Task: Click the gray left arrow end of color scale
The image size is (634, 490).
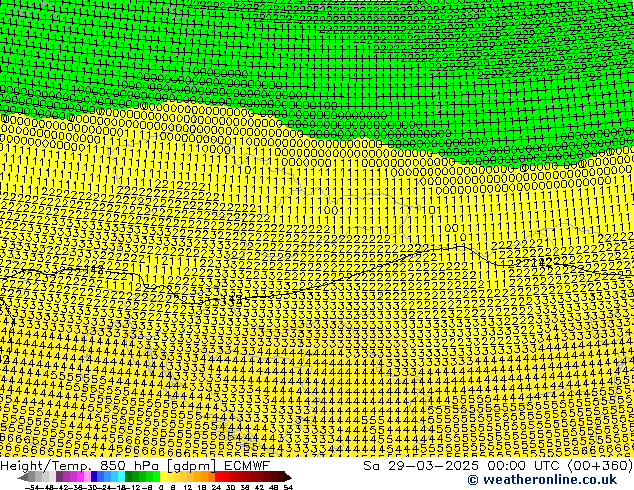Action: click(x=23, y=477)
